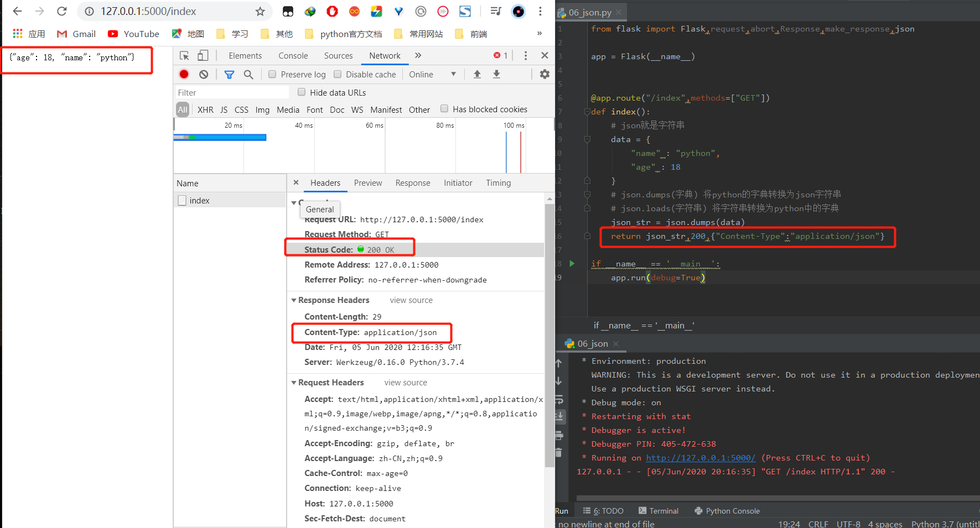This screenshot has width=980, height=528.
Task: Collapse the Response Headers section
Action: [294, 300]
